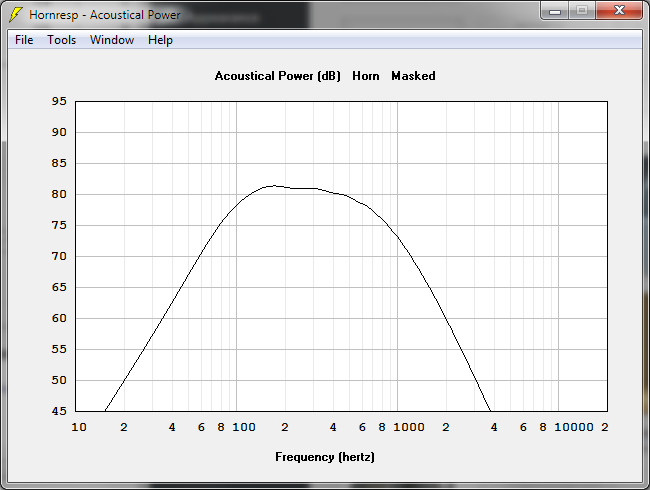This screenshot has width=650, height=490.
Task: Click the curve's peak near 81 dB
Action: (x=271, y=185)
